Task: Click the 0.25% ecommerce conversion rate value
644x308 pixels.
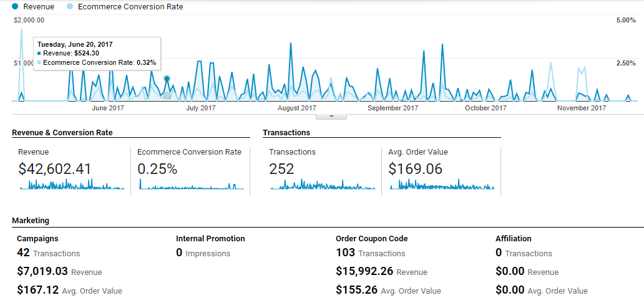Action: [157, 169]
